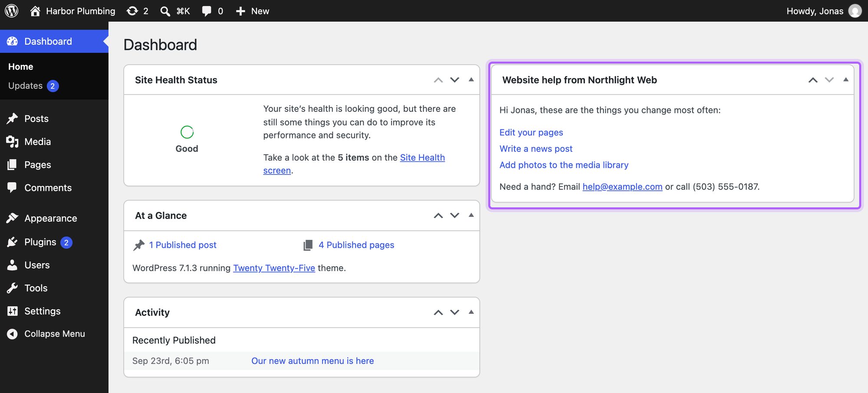Click the Good site health status indicator
Viewport: 868px width, 393px height.
click(187, 140)
